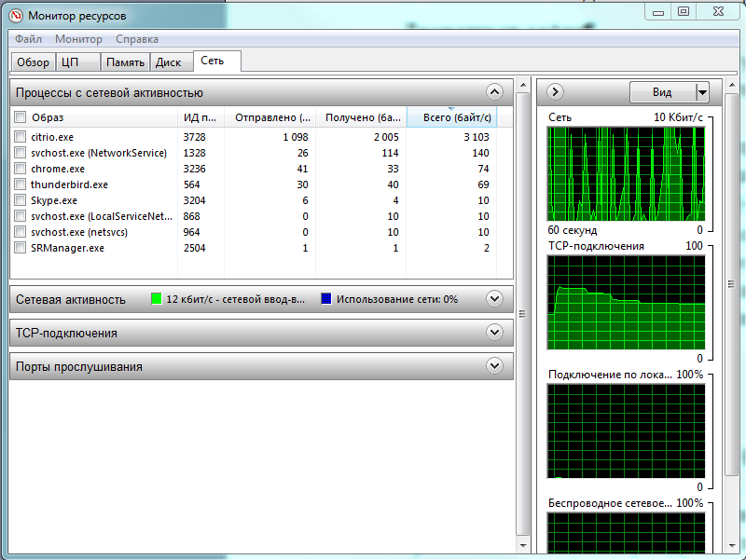Screen dimensions: 746x560
Task: Sort by the Всего (байт/с) column header
Action: click(x=452, y=117)
